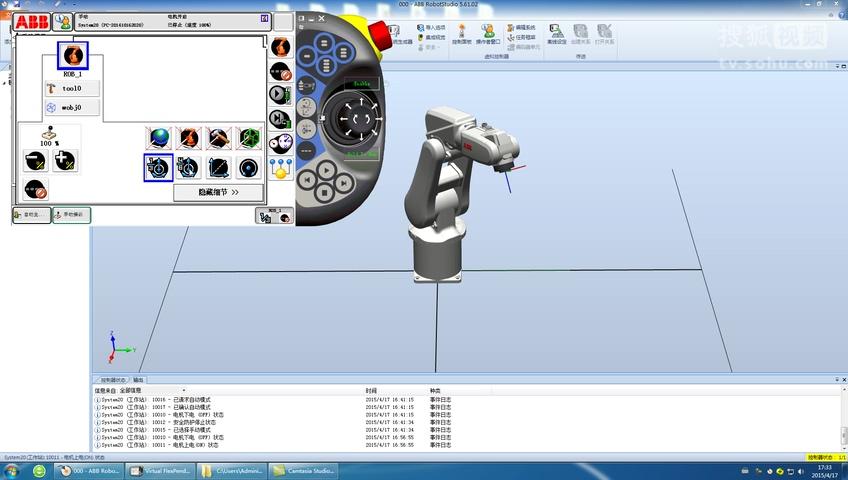Select the Base coordinate system robot icon
This screenshot has height=480, width=848.
click(x=188, y=138)
